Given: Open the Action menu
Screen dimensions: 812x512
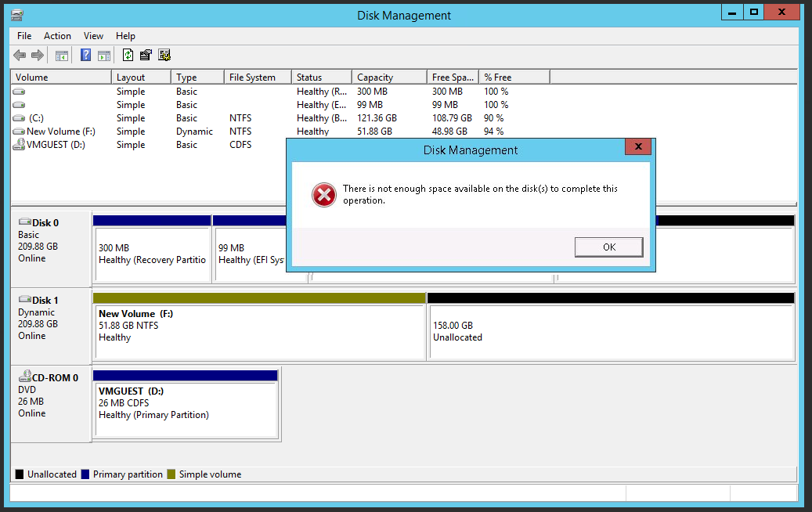Looking at the screenshot, I should tap(57, 36).
